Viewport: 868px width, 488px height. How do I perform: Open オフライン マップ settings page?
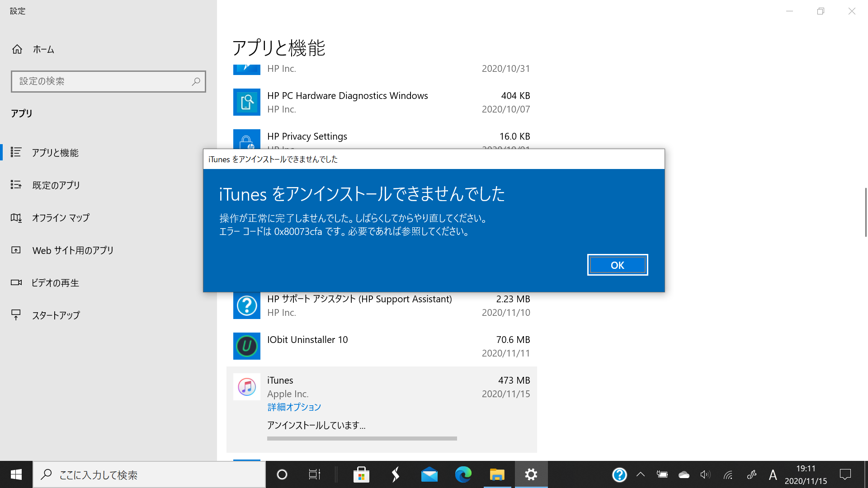point(61,218)
